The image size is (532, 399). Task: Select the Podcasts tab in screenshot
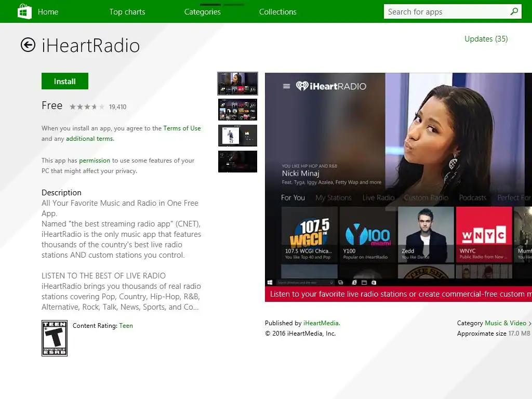[473, 197]
